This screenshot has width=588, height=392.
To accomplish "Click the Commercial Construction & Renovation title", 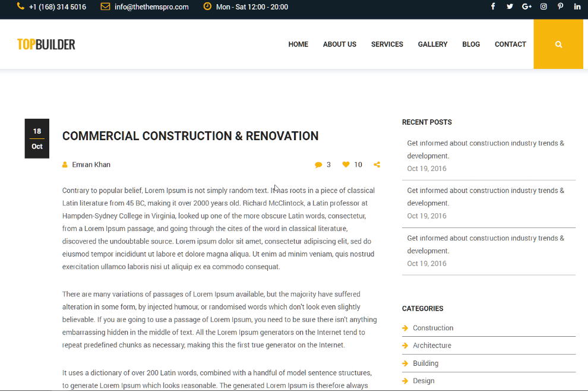I will [190, 136].
